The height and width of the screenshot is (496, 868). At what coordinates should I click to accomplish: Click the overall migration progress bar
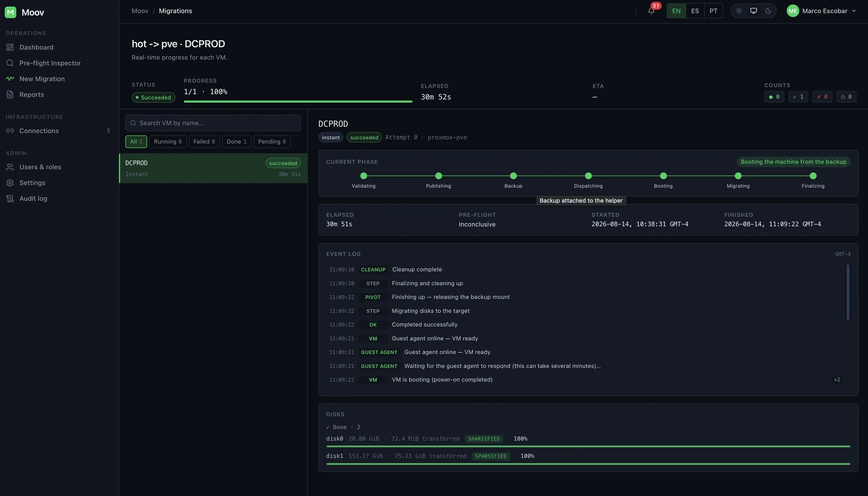(x=298, y=101)
